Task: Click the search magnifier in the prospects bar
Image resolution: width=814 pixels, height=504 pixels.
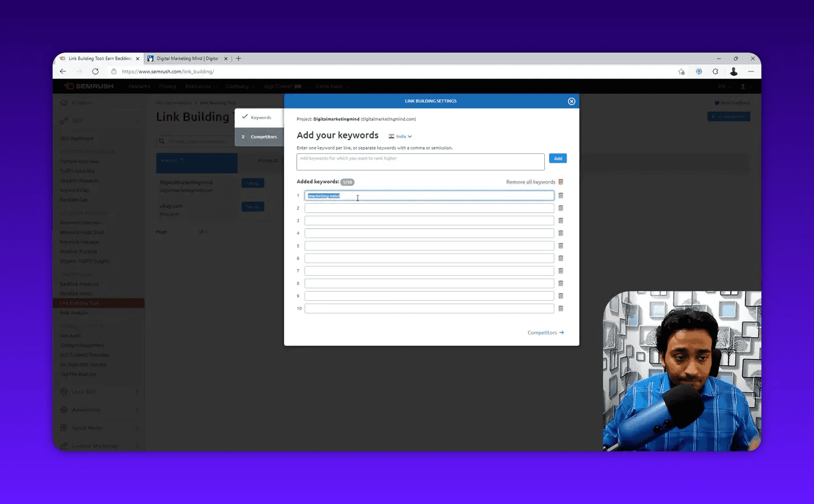Action: coord(161,141)
